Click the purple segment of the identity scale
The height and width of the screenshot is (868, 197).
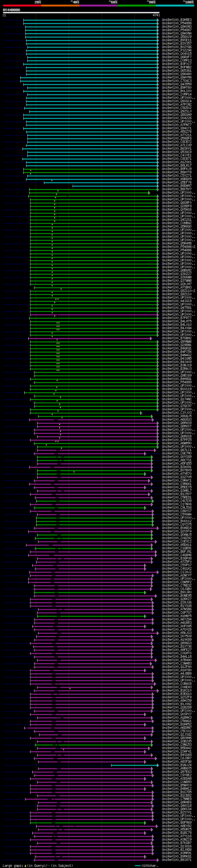click(x=98, y=6)
